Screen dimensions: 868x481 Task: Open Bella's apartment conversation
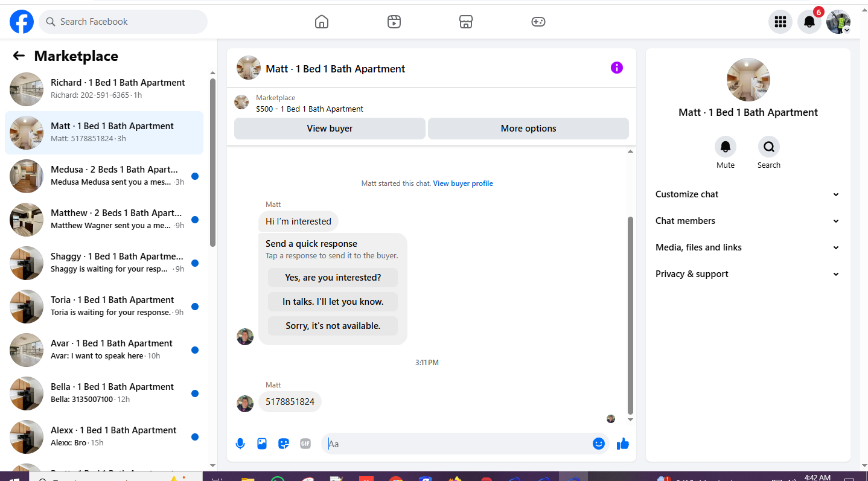pyautogui.click(x=104, y=393)
